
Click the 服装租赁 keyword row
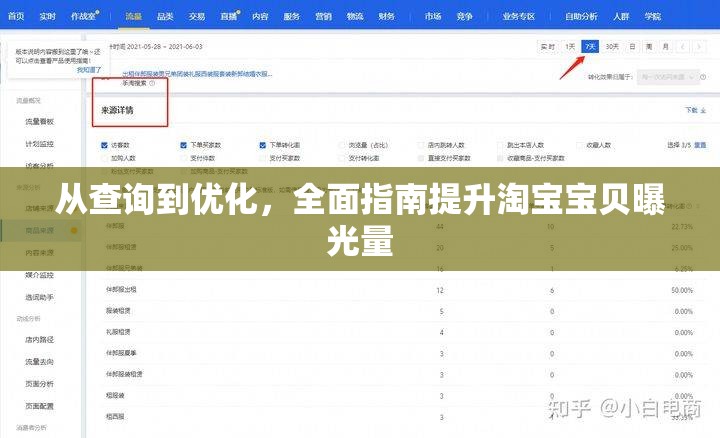click(x=402, y=311)
